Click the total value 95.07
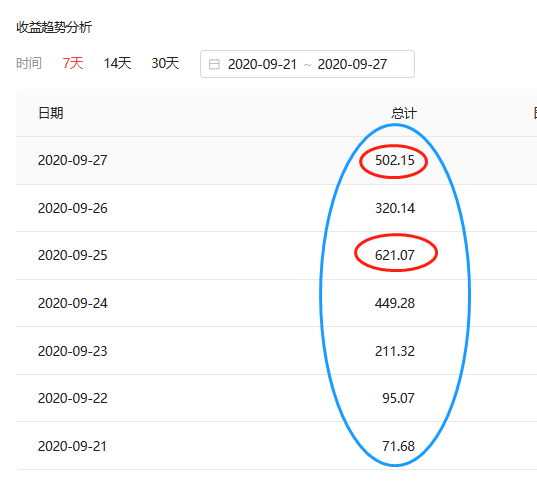 coord(398,398)
